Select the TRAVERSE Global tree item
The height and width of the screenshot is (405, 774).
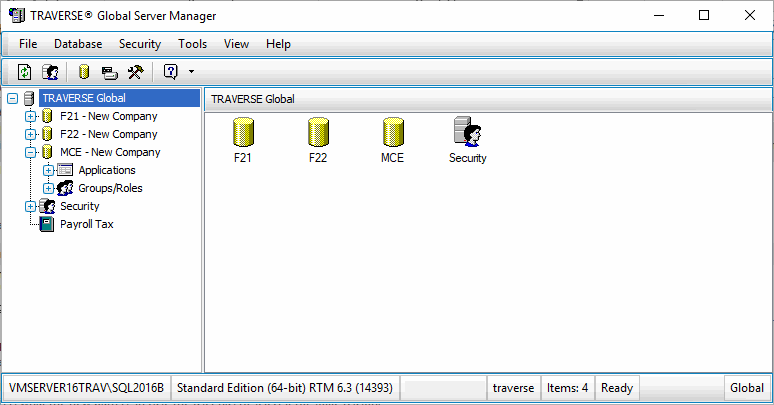click(x=119, y=98)
